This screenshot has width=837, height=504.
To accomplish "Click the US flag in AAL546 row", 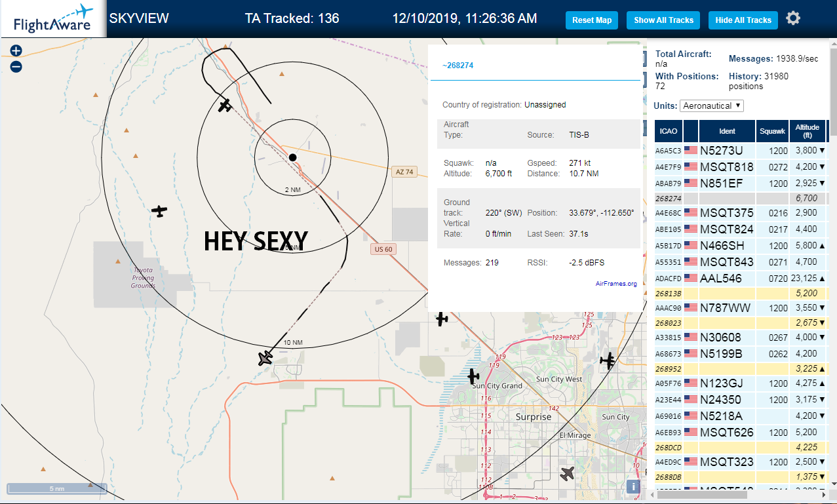I will [691, 278].
